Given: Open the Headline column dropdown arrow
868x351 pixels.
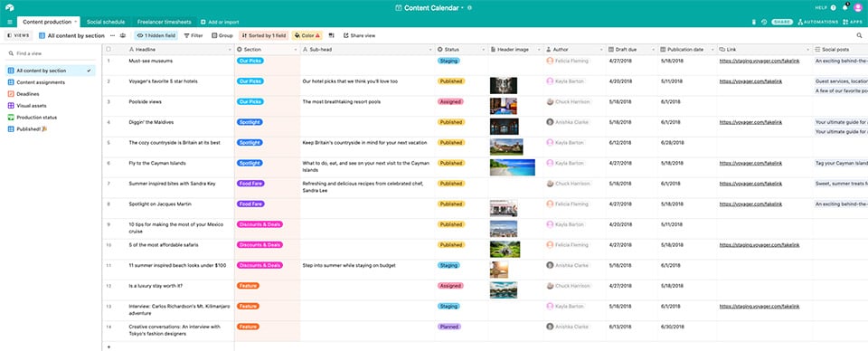Looking at the screenshot, I should point(230,50).
